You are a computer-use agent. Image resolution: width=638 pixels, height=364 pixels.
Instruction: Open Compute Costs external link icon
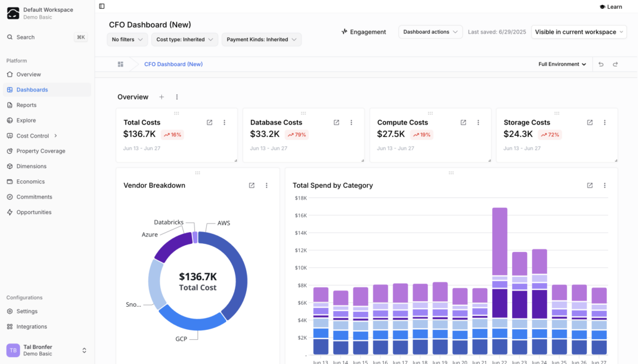click(x=463, y=123)
